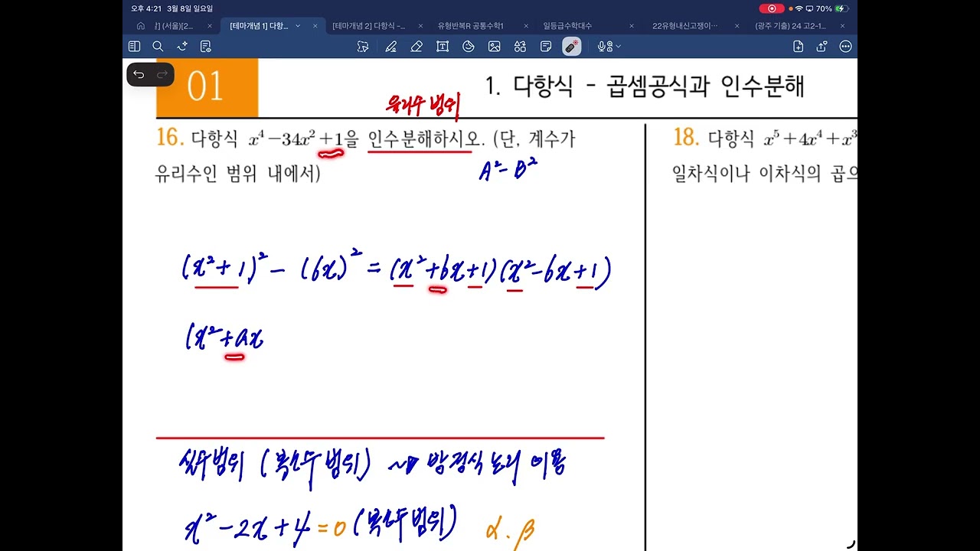Switch to the 22유형내신고쟁이 tab
980x551 pixels.
[685, 26]
